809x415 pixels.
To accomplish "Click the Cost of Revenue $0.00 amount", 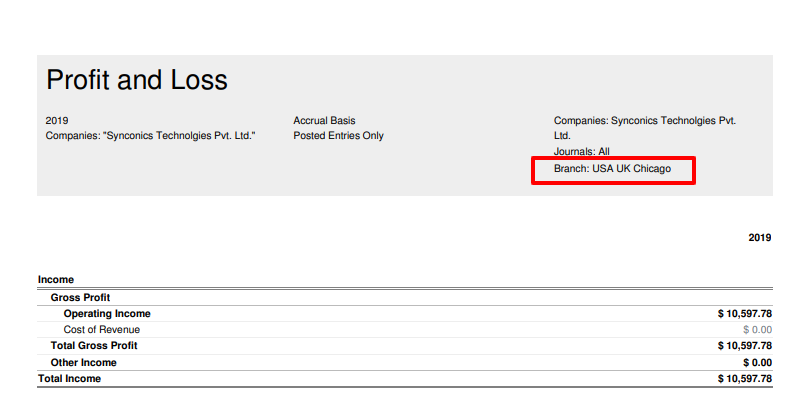I will (x=757, y=329).
